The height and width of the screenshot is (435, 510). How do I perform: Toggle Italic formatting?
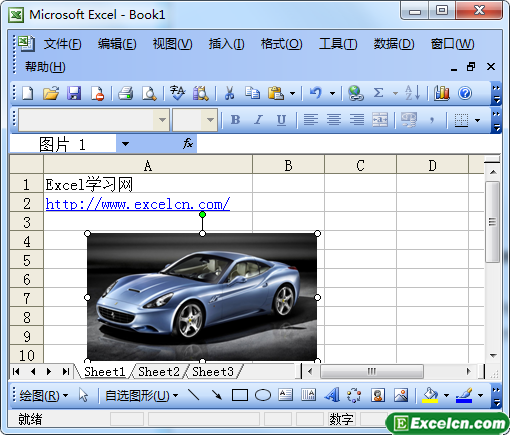pos(258,120)
